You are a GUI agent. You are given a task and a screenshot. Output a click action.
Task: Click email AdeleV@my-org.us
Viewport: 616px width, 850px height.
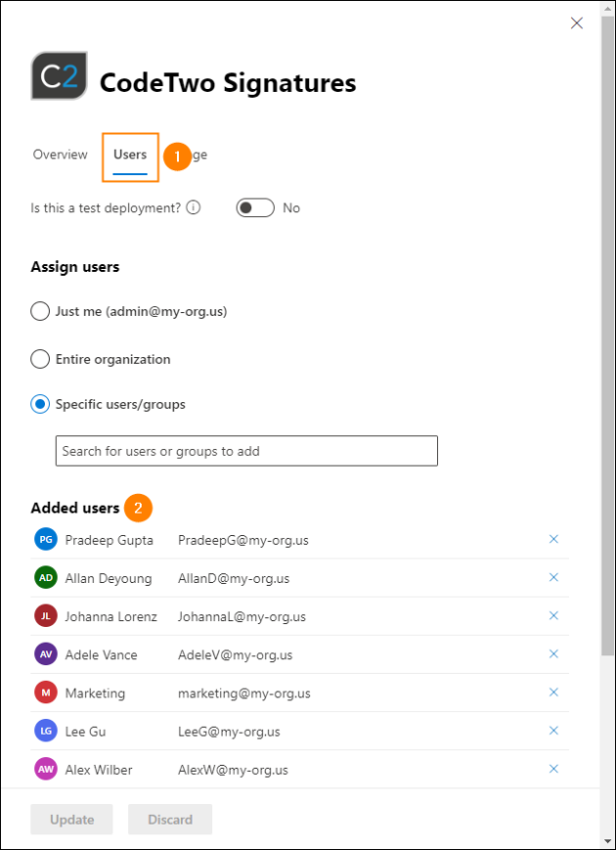pos(235,654)
